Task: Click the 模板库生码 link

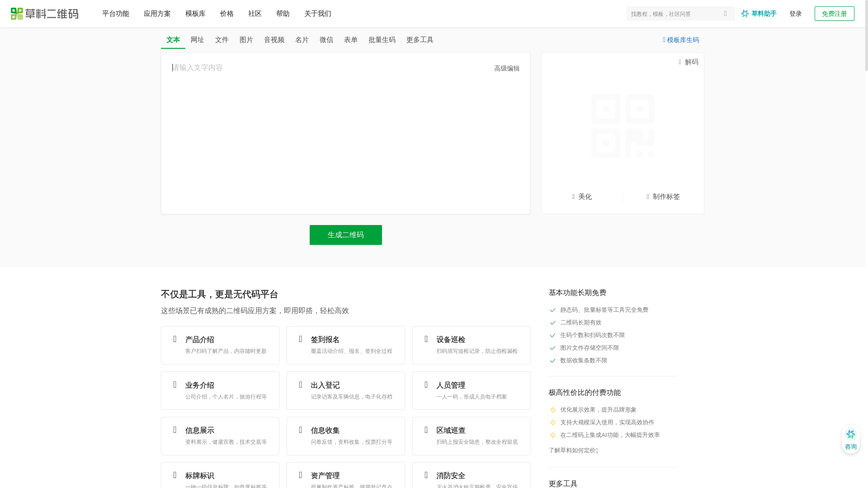Action: click(681, 40)
